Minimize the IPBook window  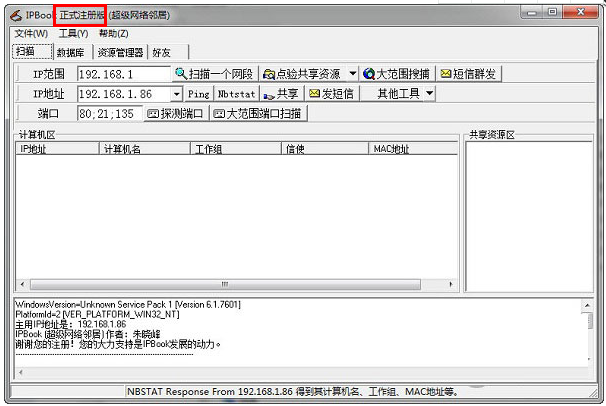pyautogui.click(x=532, y=12)
